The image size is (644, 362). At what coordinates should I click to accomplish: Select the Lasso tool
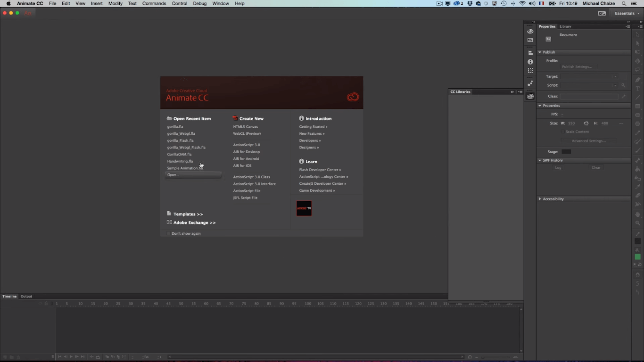pos(638,70)
